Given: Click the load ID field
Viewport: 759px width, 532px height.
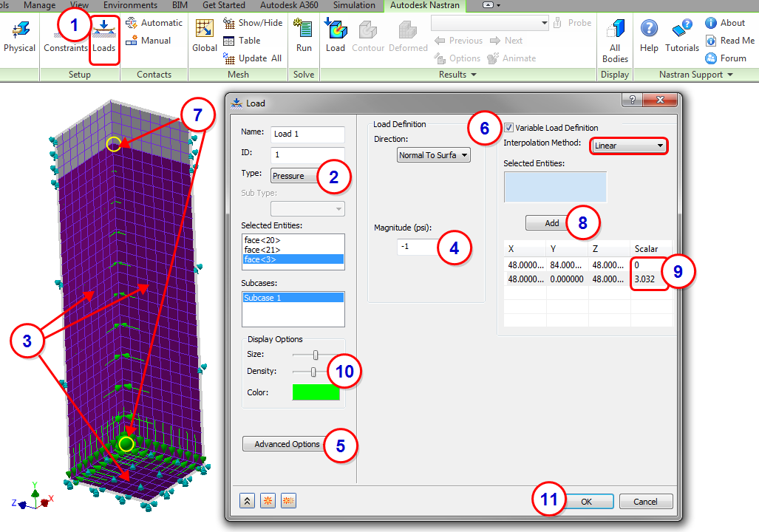Looking at the screenshot, I should pos(307,154).
